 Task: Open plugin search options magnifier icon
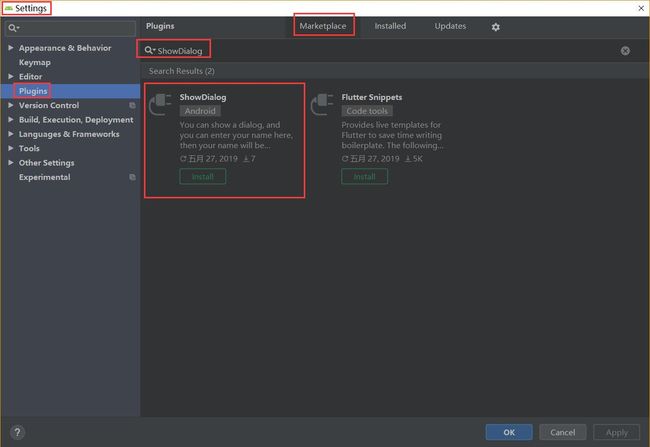[x=150, y=51]
